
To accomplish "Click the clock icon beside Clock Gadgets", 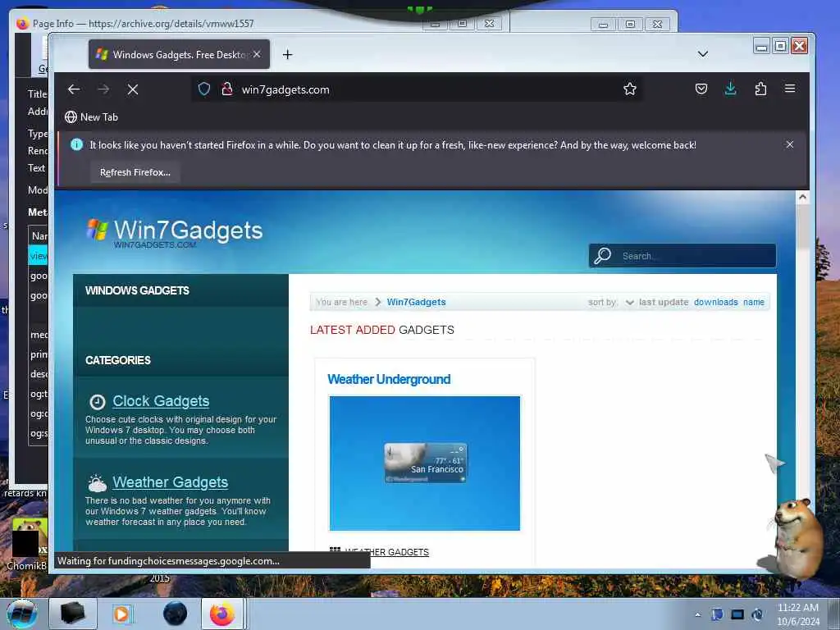I will click(x=97, y=402).
